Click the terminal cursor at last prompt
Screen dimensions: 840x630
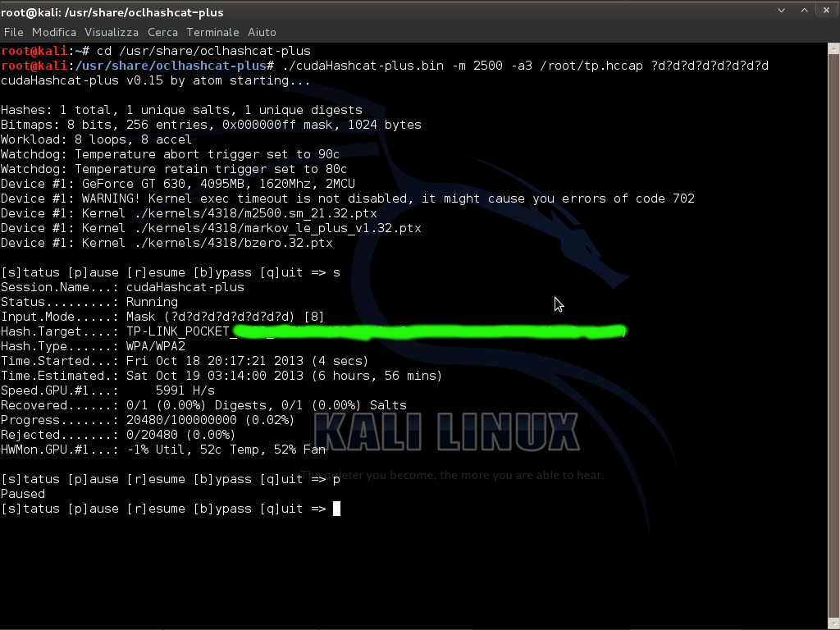336,509
